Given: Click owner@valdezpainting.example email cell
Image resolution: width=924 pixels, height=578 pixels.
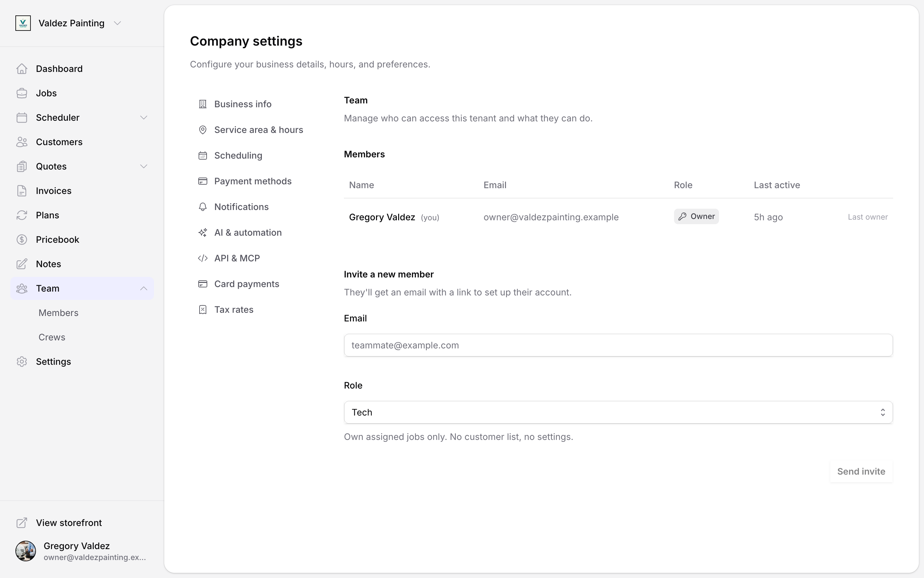Looking at the screenshot, I should (x=551, y=217).
